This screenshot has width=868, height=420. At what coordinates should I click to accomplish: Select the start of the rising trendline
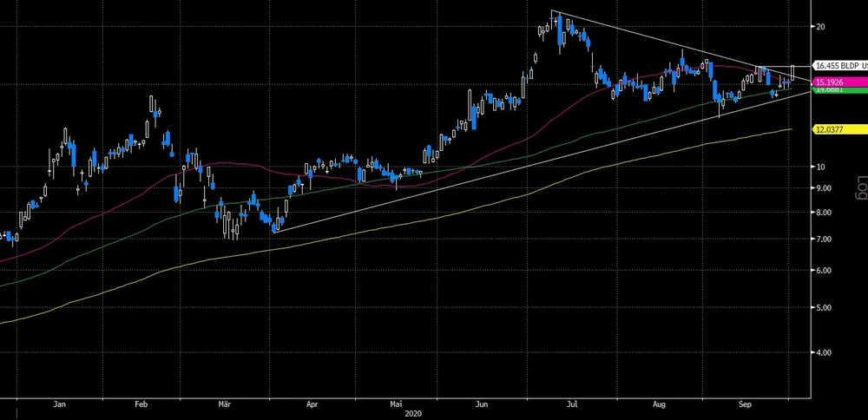(x=274, y=232)
